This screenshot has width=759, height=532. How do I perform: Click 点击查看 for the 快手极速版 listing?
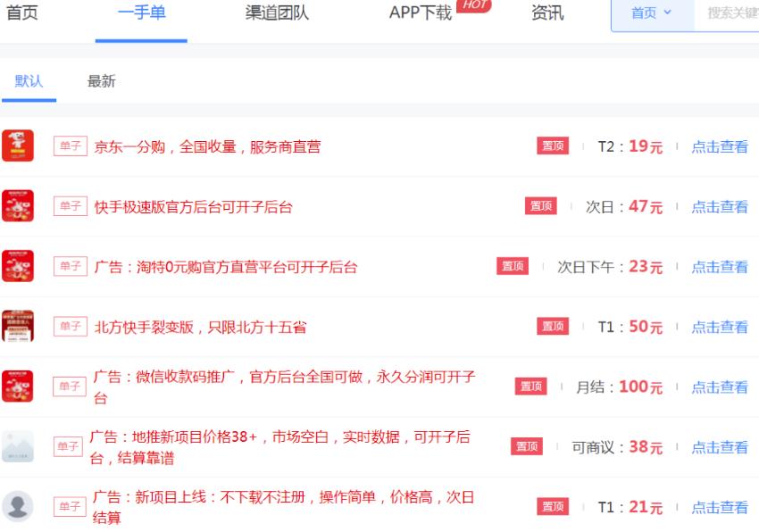720,207
